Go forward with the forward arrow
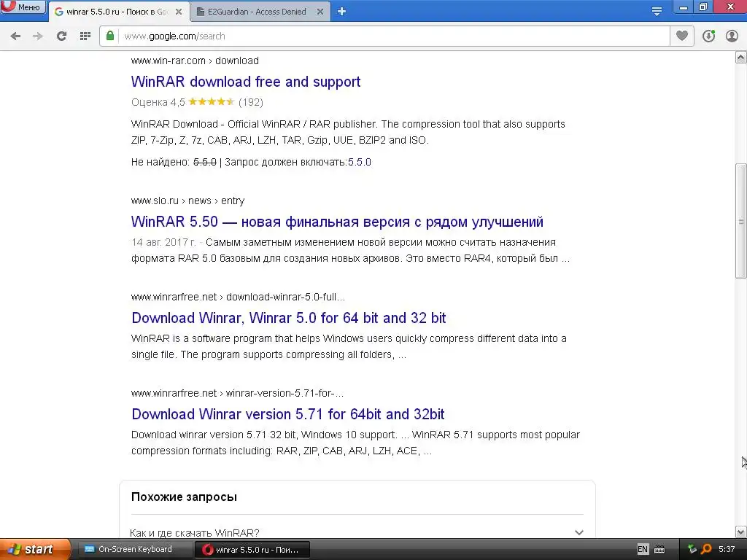The height and width of the screenshot is (560, 747). (x=38, y=36)
